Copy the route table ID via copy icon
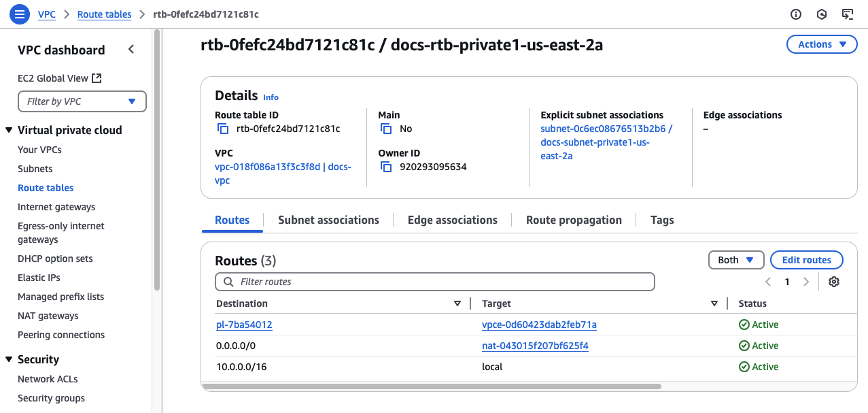The image size is (868, 413). [222, 128]
